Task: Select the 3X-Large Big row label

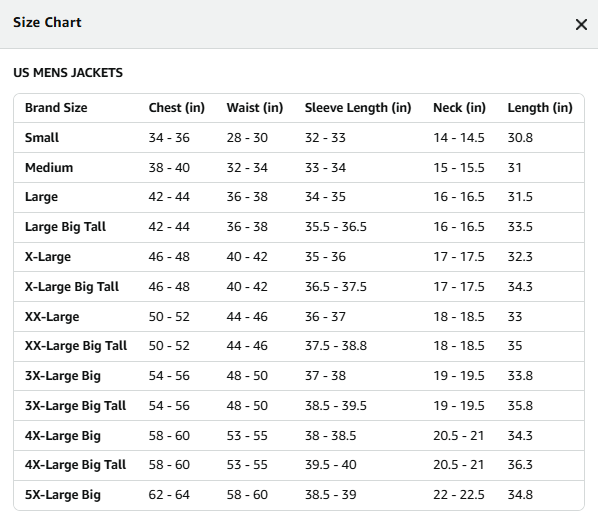Action: pyautogui.click(x=63, y=376)
